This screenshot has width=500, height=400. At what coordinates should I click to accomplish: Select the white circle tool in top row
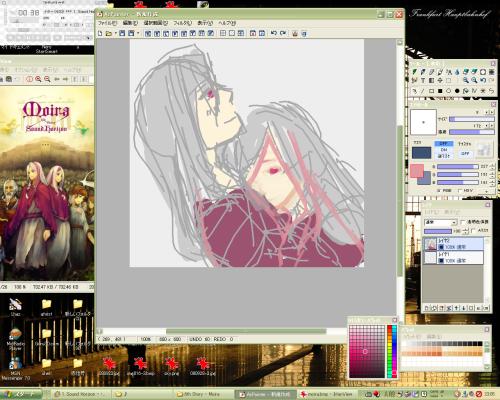(x=483, y=72)
